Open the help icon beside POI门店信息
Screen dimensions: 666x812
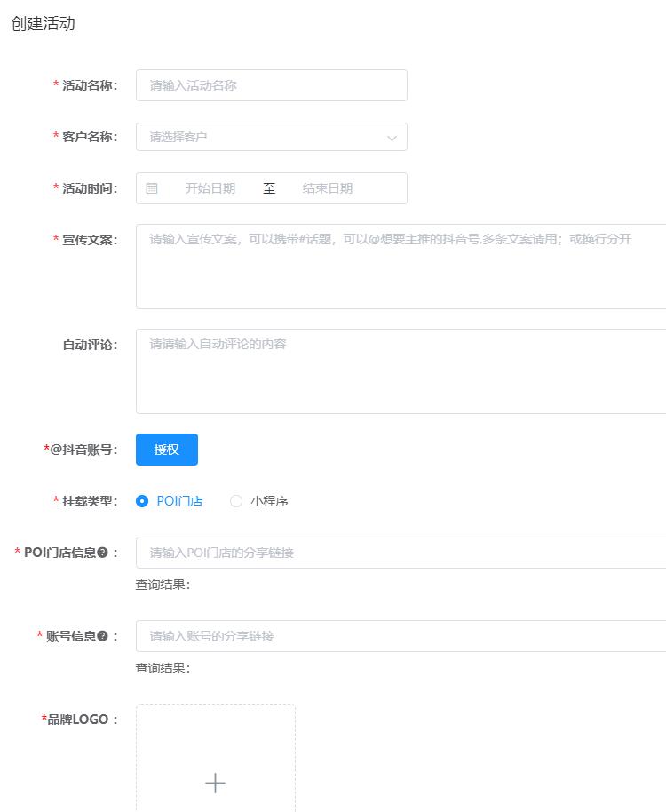click(102, 553)
